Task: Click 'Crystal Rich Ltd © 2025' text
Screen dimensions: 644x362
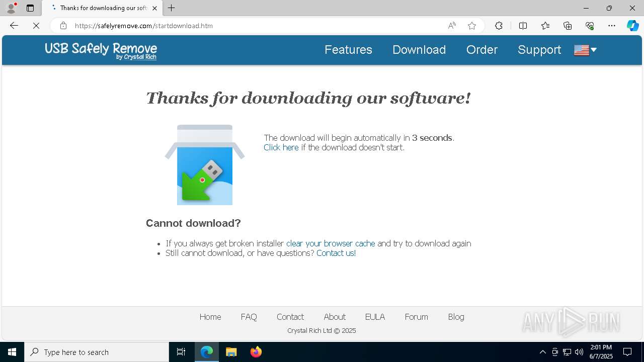Action: pyautogui.click(x=321, y=330)
